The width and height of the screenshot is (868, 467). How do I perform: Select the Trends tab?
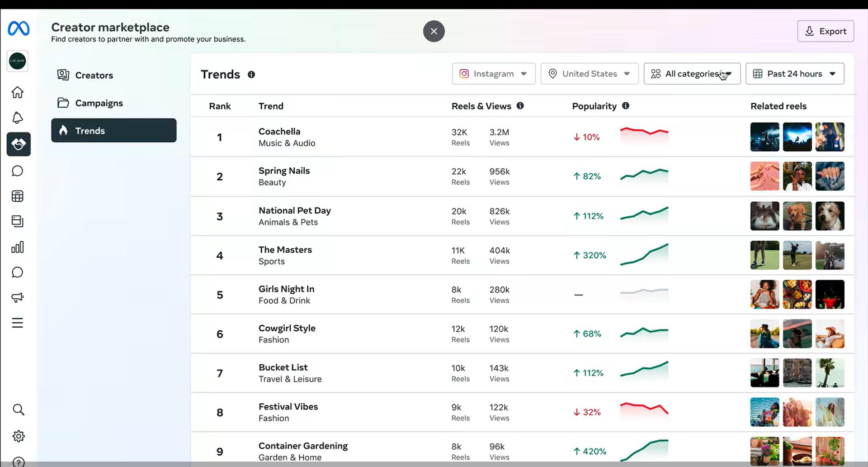114,130
